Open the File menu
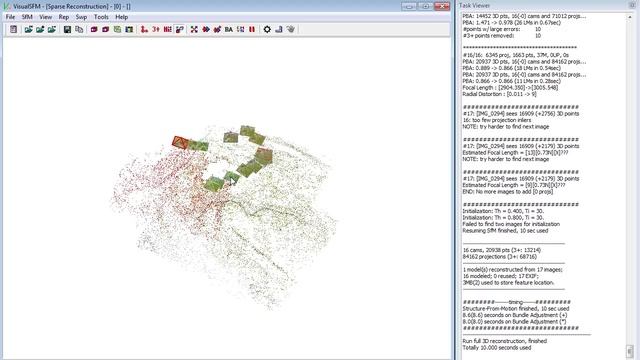 (x=10, y=17)
